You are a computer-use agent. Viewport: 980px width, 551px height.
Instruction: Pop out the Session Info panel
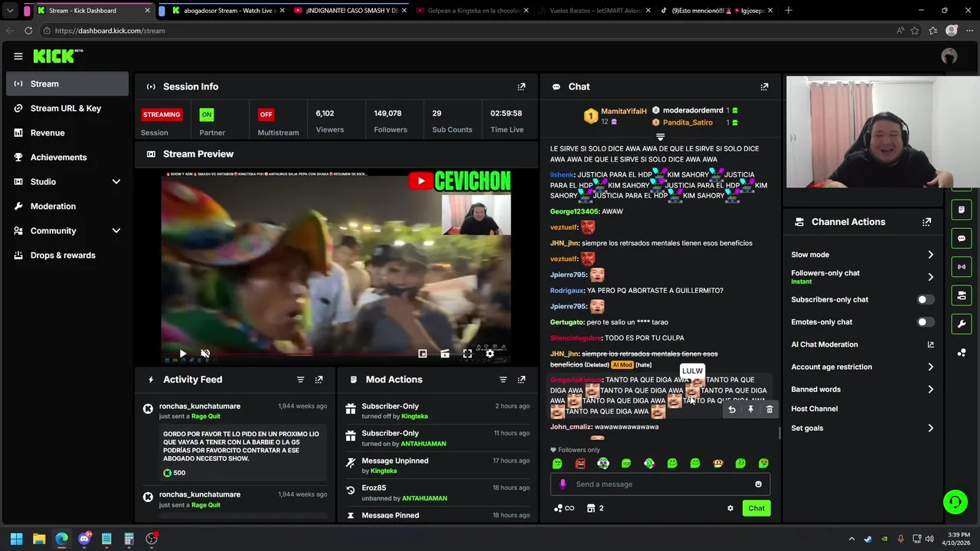[521, 86]
